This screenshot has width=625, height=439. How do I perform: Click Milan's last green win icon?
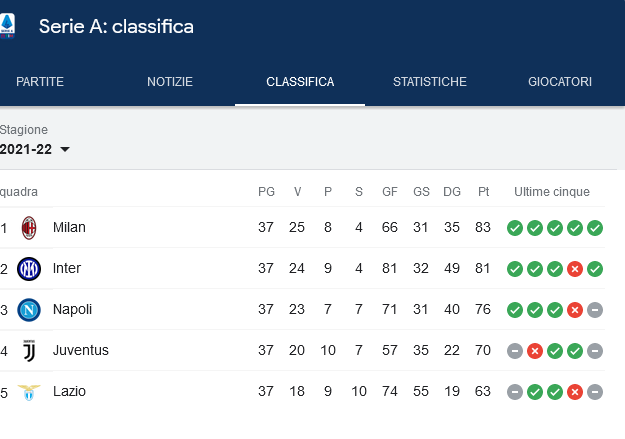click(x=595, y=228)
